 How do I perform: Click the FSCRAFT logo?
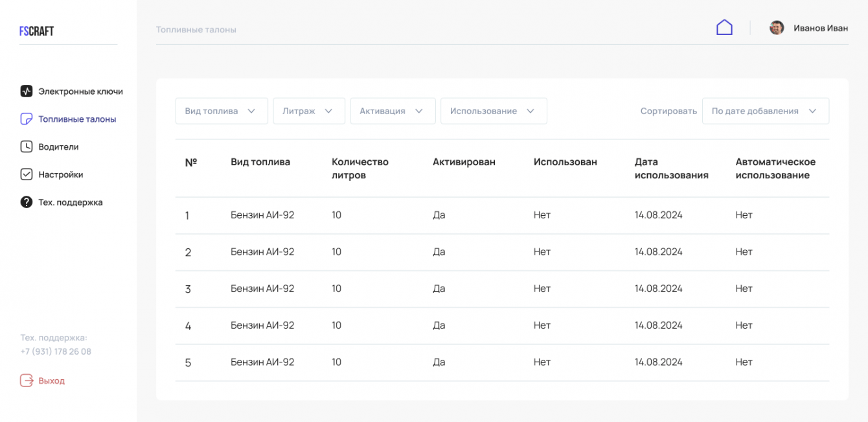click(36, 30)
